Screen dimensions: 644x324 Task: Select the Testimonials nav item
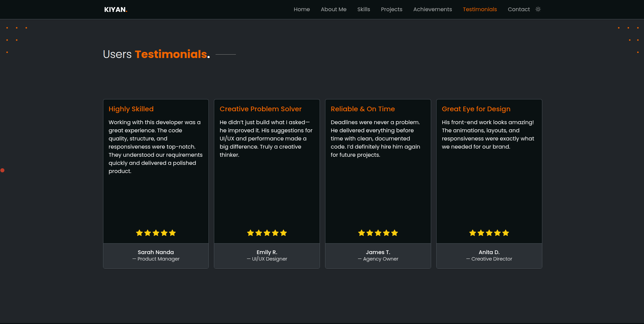[x=480, y=9]
